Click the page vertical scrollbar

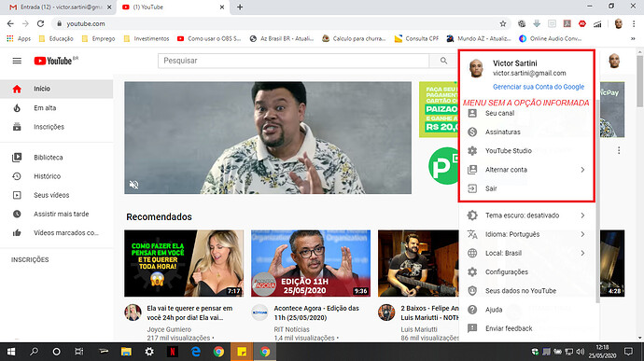point(639,82)
